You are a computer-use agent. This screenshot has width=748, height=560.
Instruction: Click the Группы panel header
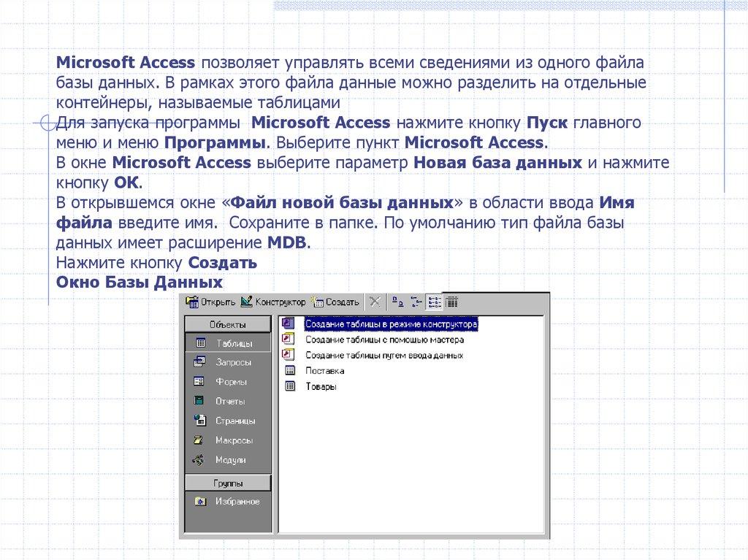click(227, 482)
